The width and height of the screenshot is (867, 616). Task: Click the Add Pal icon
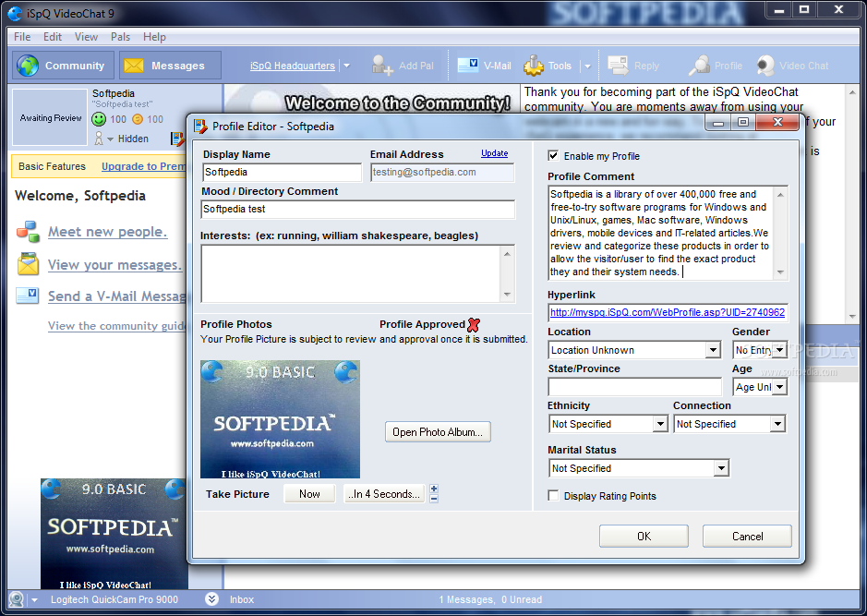tap(382, 66)
